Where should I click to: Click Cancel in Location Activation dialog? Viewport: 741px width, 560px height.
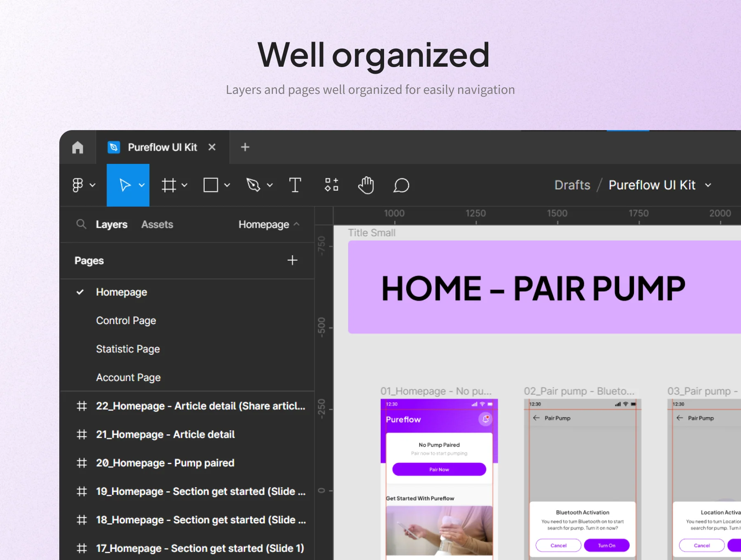click(702, 545)
